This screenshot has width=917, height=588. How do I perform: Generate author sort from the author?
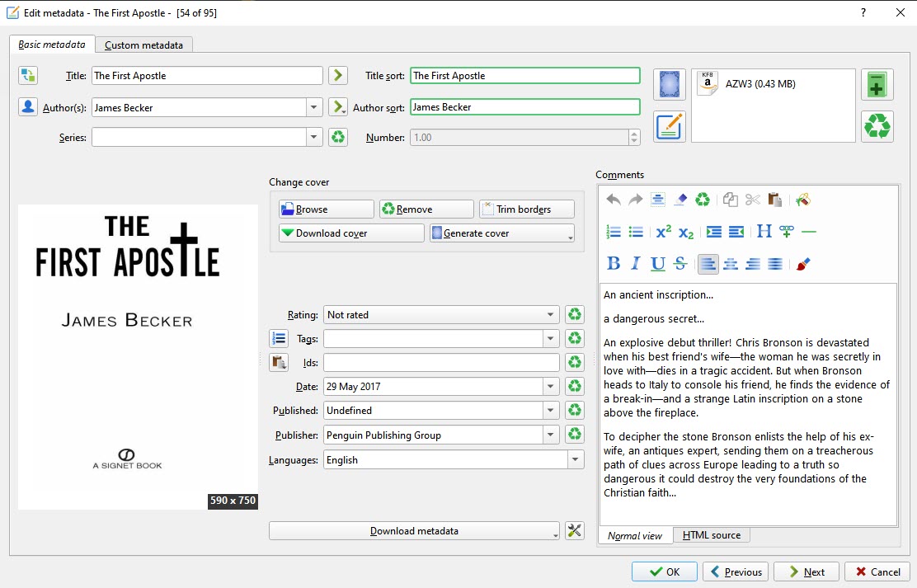(338, 107)
